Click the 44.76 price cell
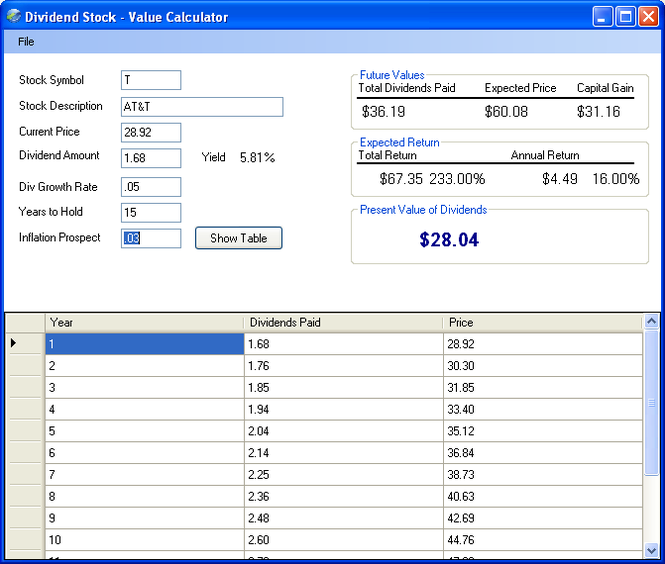The image size is (665, 564). (x=541, y=541)
